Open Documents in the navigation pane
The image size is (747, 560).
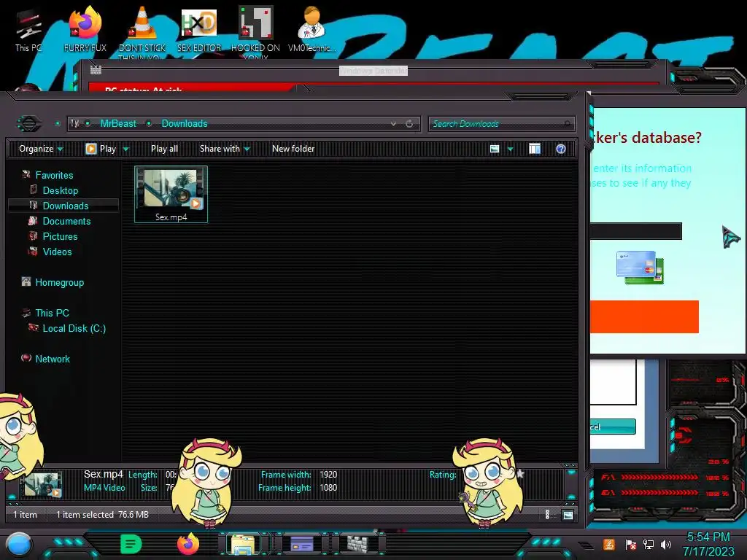(66, 221)
